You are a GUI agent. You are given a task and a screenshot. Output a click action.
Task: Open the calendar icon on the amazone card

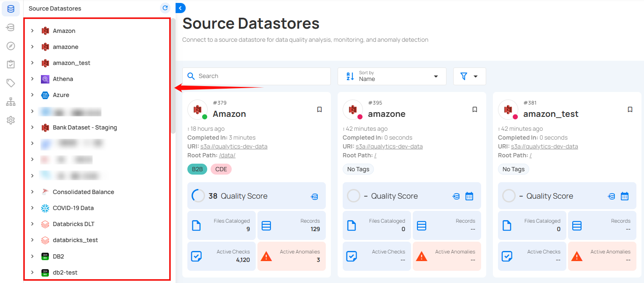[469, 196]
